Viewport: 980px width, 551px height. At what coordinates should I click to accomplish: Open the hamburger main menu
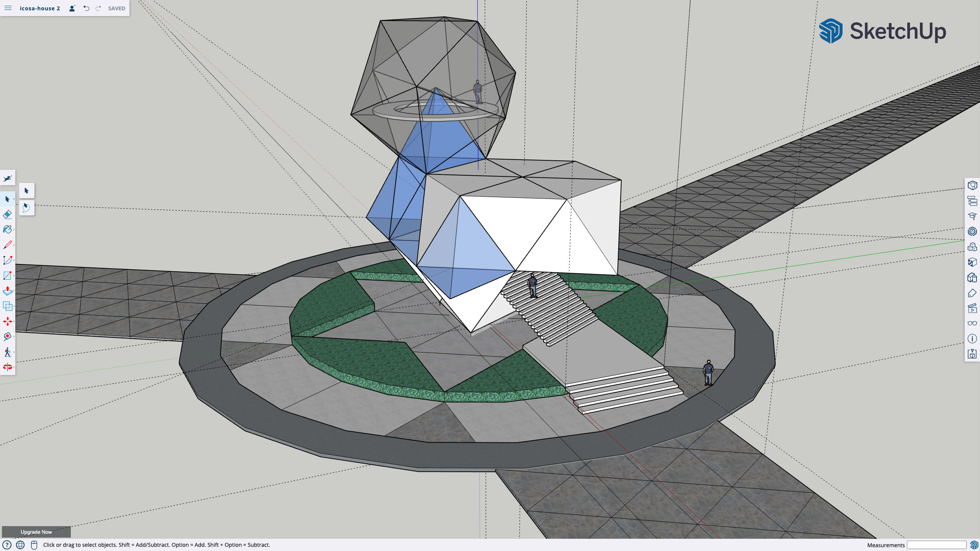(8, 8)
